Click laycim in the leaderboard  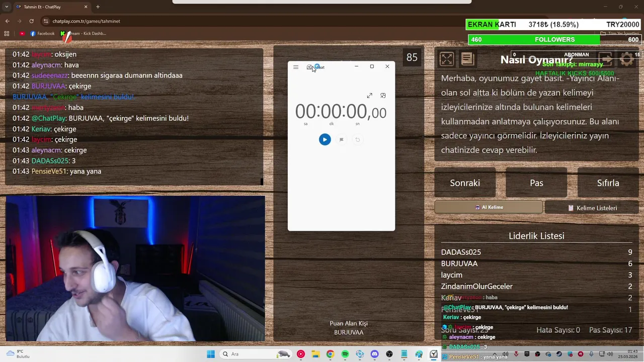pyautogui.click(x=452, y=275)
